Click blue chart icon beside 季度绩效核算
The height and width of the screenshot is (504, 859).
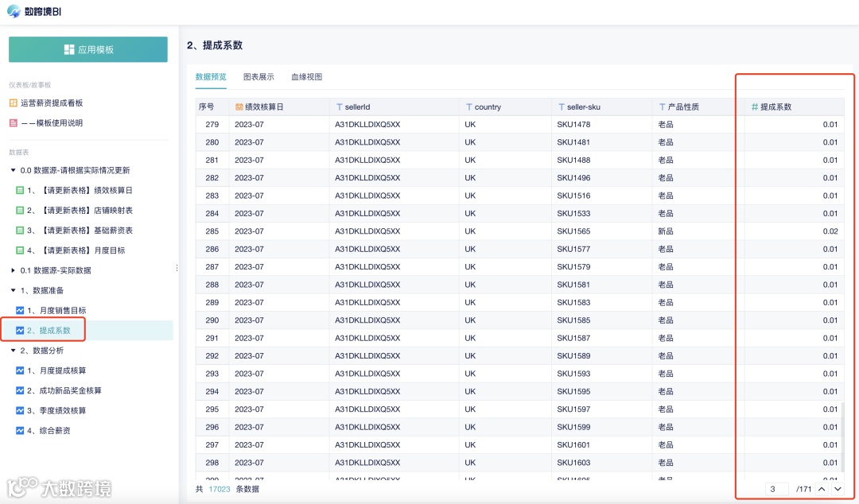[x=20, y=410]
